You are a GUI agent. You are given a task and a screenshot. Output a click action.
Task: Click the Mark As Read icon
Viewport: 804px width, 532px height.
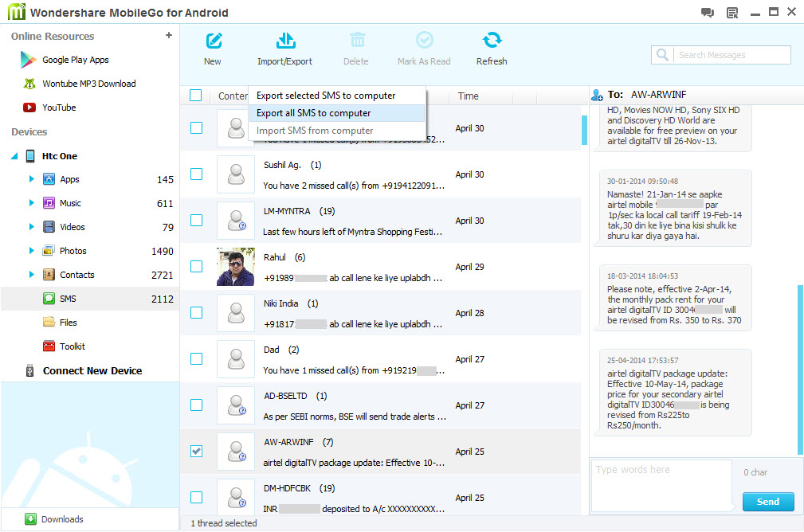coord(424,40)
